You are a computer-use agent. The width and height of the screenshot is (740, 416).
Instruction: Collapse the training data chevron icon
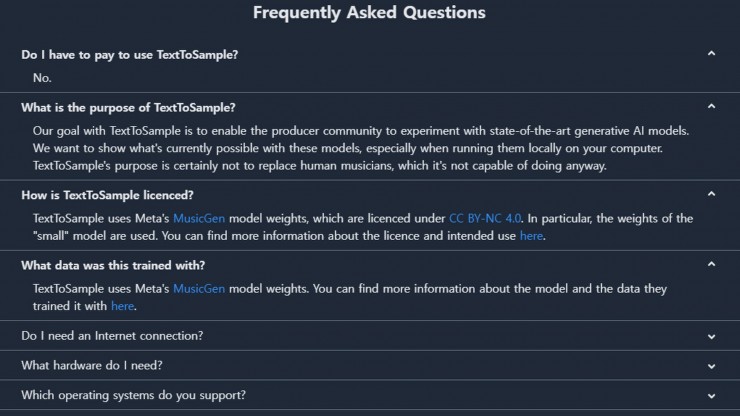711,265
